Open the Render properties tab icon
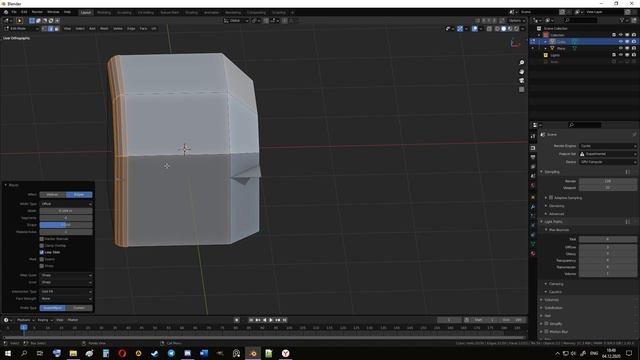Screen dimensions: 640x360 tap(533, 148)
